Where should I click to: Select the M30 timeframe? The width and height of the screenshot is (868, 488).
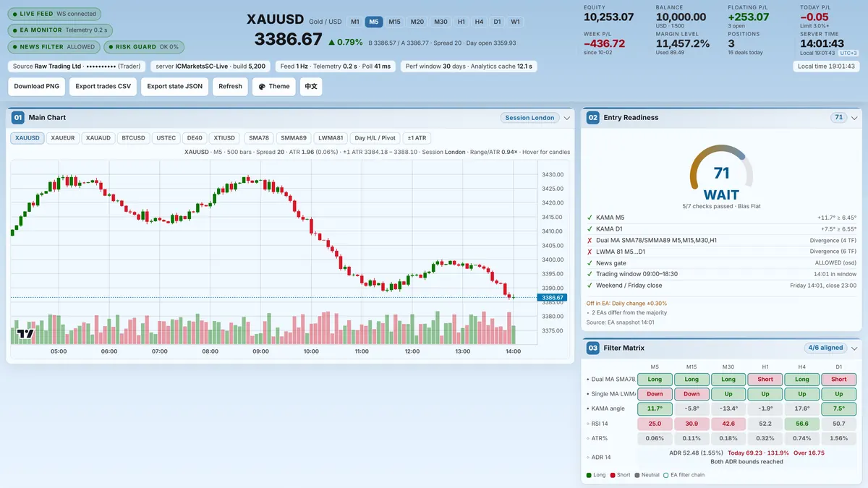[x=441, y=22]
